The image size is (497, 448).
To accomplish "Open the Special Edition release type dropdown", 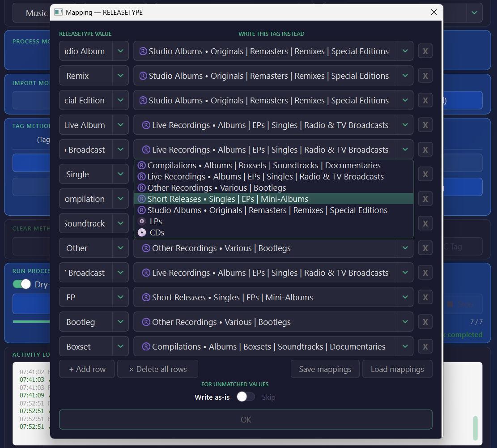I will [120, 100].
